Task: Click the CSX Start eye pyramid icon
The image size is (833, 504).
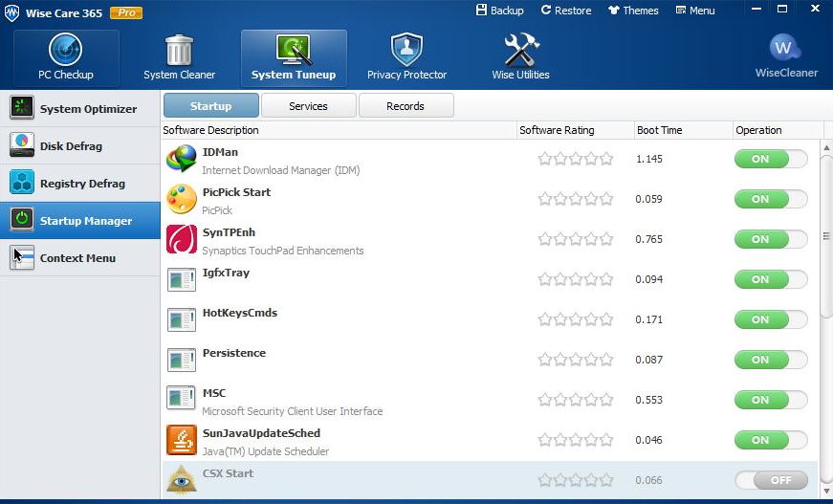Action: (x=181, y=479)
